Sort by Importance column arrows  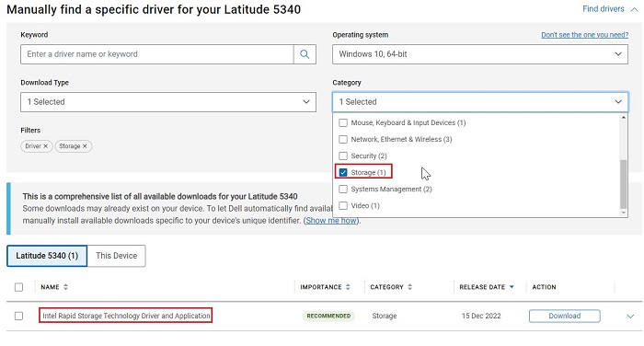click(348, 287)
